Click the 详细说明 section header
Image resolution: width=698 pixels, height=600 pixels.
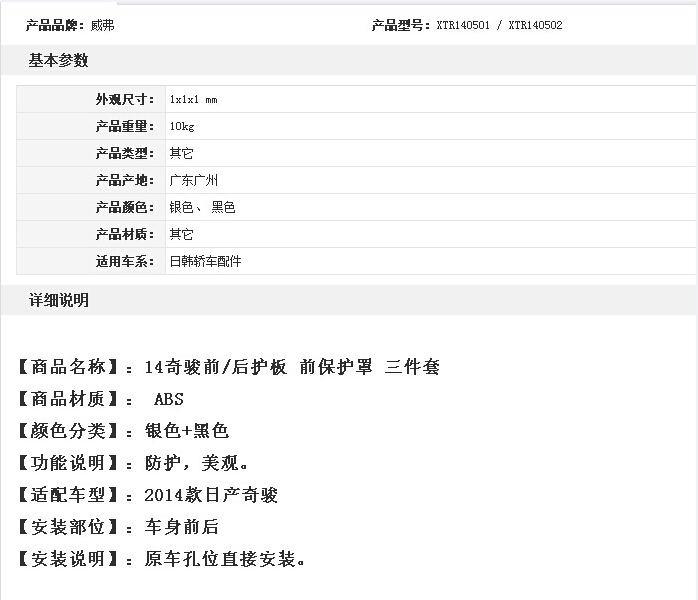58,300
